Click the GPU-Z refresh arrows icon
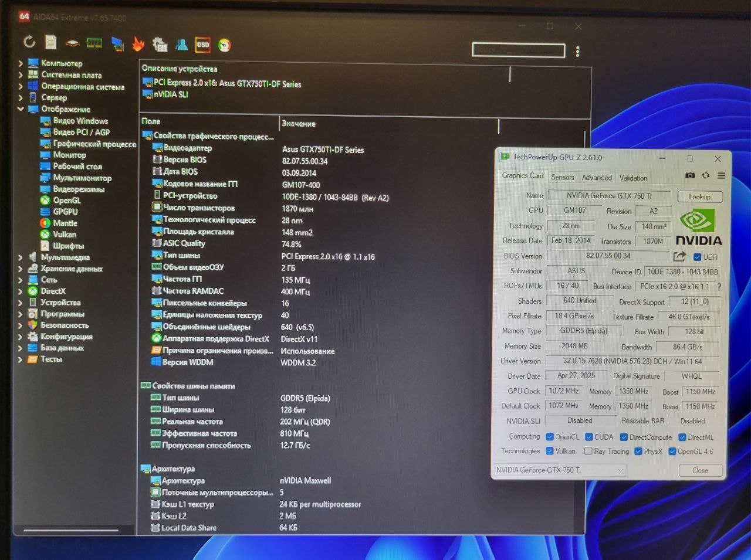The height and width of the screenshot is (560, 751). (x=706, y=175)
